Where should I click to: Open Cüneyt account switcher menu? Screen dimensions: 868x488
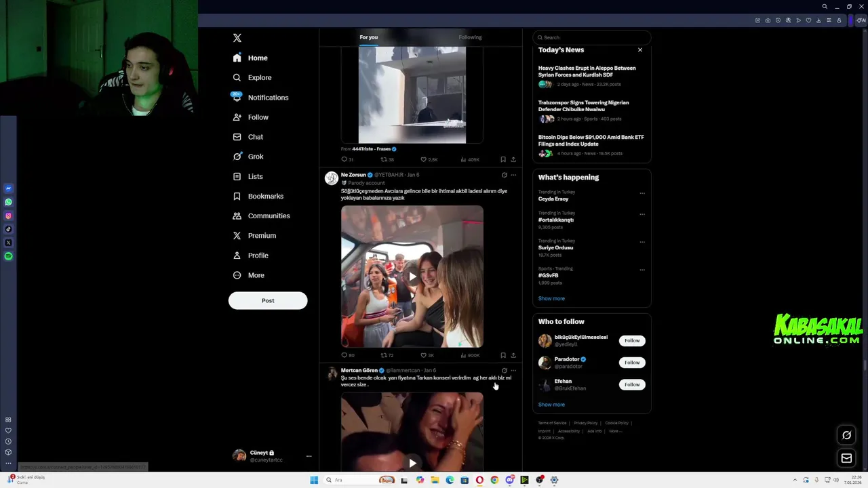click(271, 456)
